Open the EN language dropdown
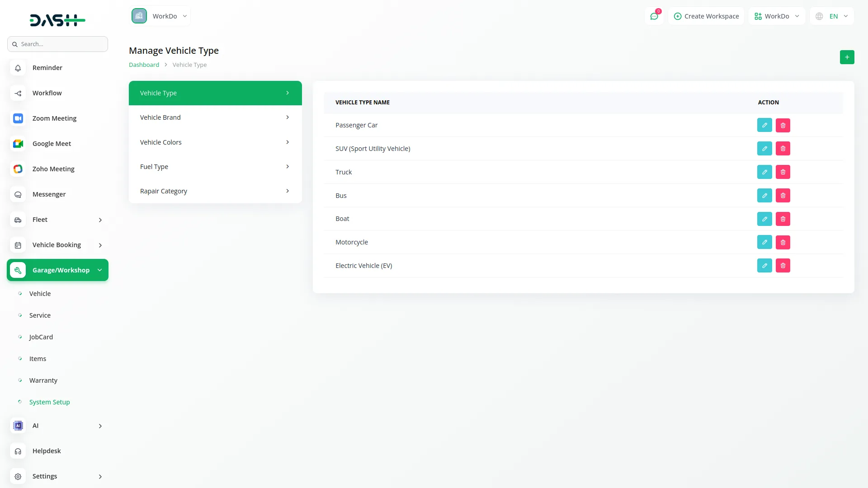The height and width of the screenshot is (488, 868). tap(832, 16)
